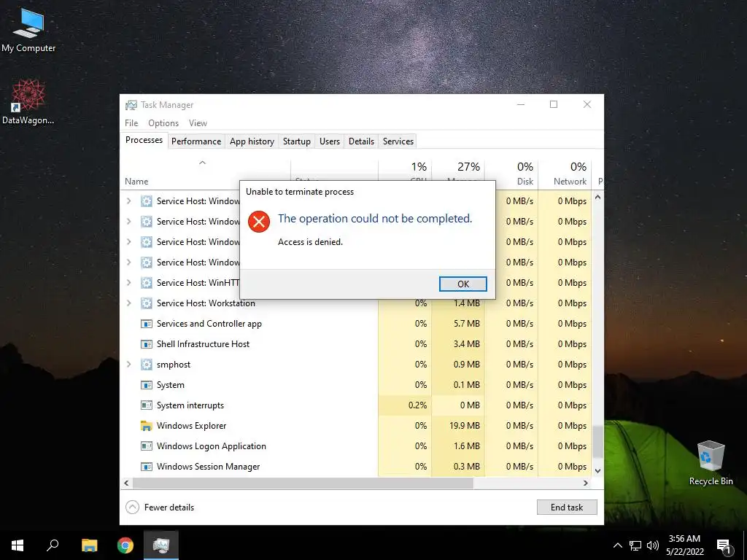The width and height of the screenshot is (747, 560).
Task: Expand the second Service Host: Windows row
Action: (x=128, y=222)
